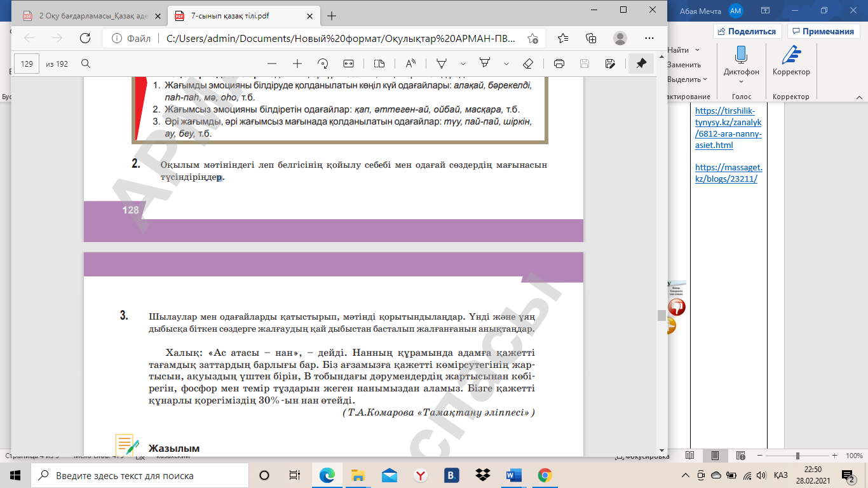Click the PDF page number field
Viewport: 868px width, 488px height.
27,64
